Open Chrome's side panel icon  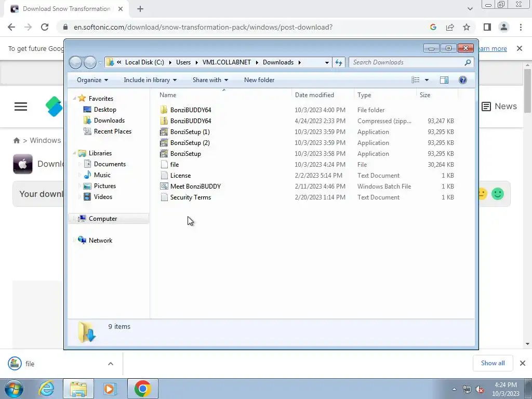point(487,27)
